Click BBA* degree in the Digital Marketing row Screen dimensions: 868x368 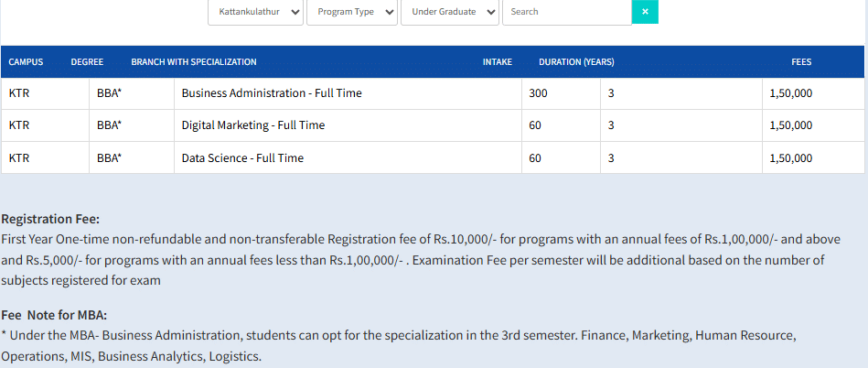pyautogui.click(x=110, y=125)
